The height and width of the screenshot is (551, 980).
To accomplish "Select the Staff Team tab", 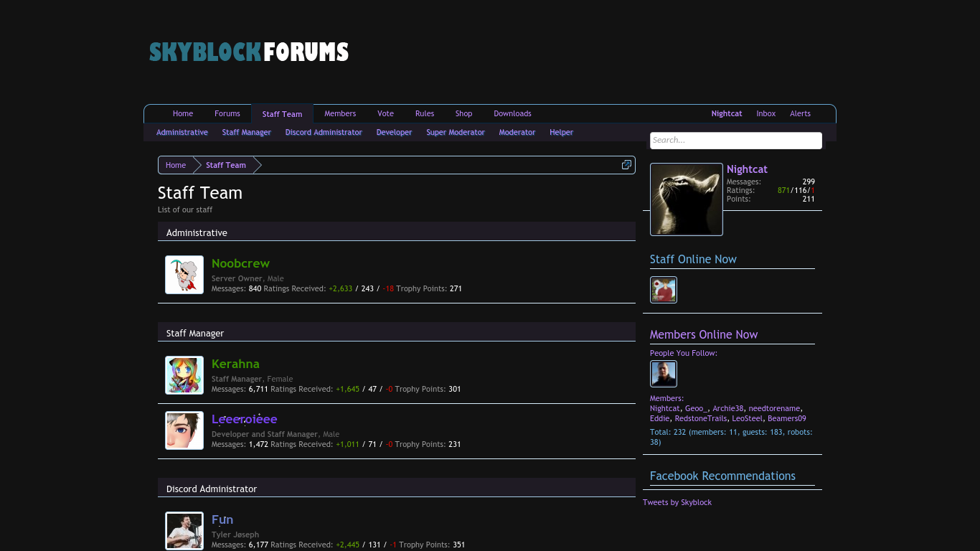I will point(282,114).
